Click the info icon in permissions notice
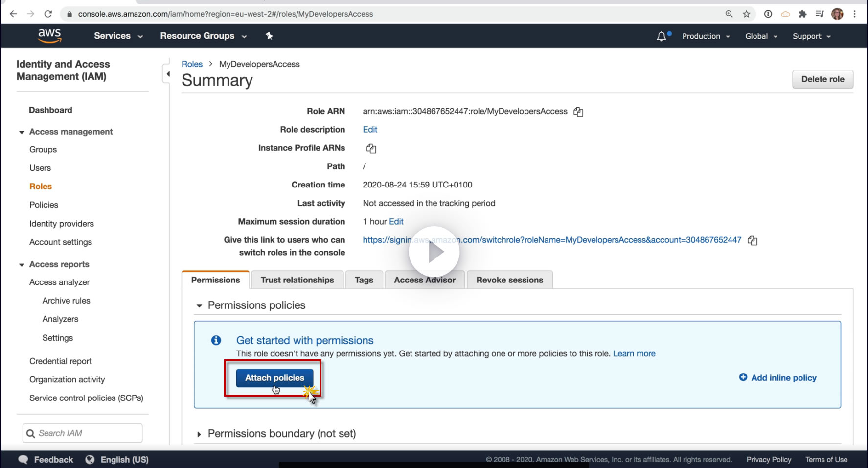This screenshot has height=468, width=868. [216, 340]
